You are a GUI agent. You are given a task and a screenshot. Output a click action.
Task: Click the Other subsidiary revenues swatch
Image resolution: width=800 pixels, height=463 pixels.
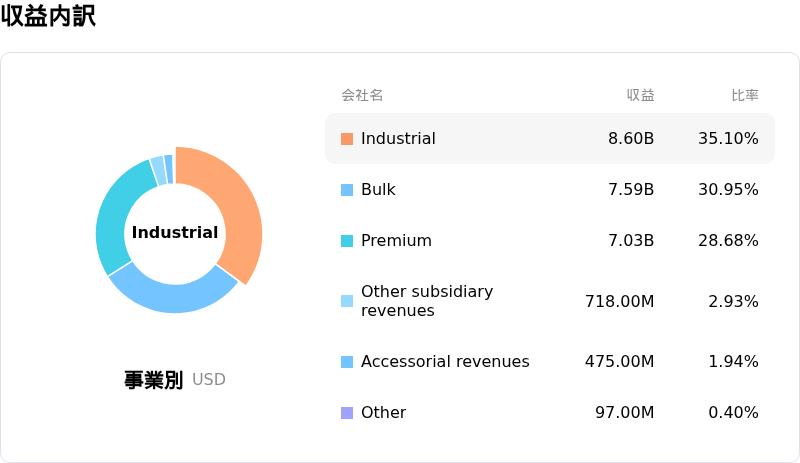pyautogui.click(x=347, y=301)
